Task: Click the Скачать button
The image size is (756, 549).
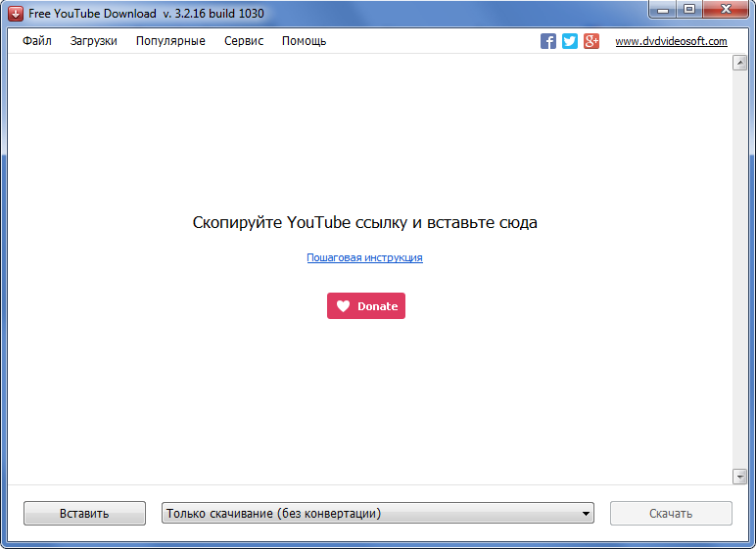Action: coord(671,514)
